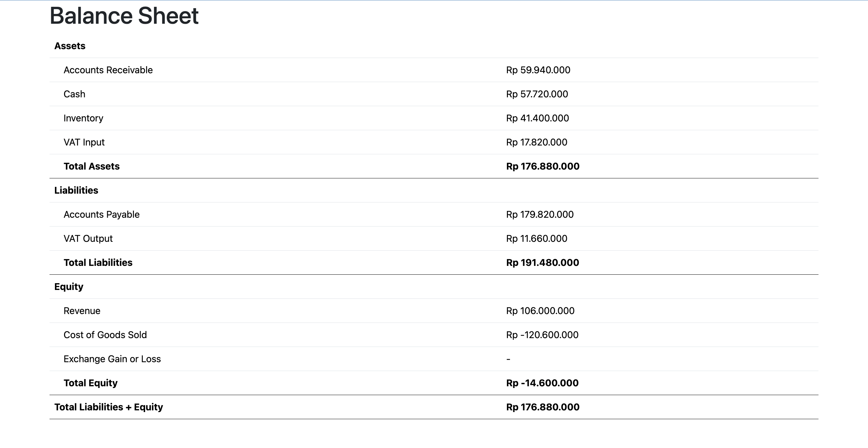The image size is (868, 448).
Task: Select the VAT Input amount
Action: pyautogui.click(x=537, y=142)
